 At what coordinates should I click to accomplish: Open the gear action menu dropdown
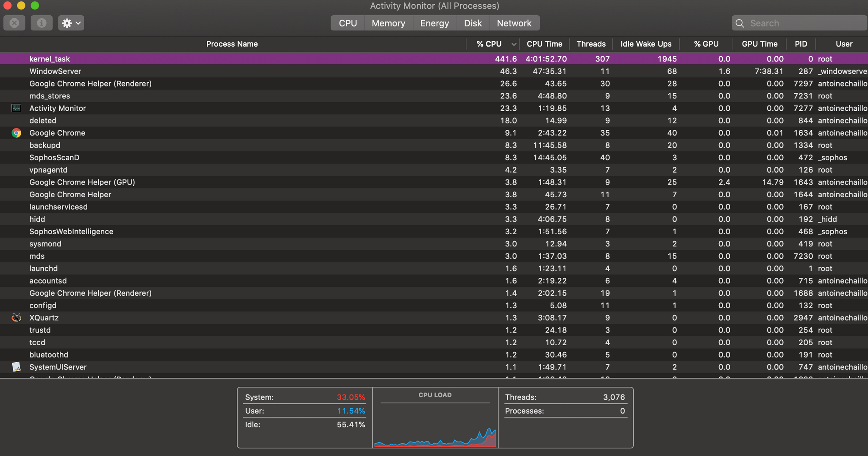pos(71,23)
